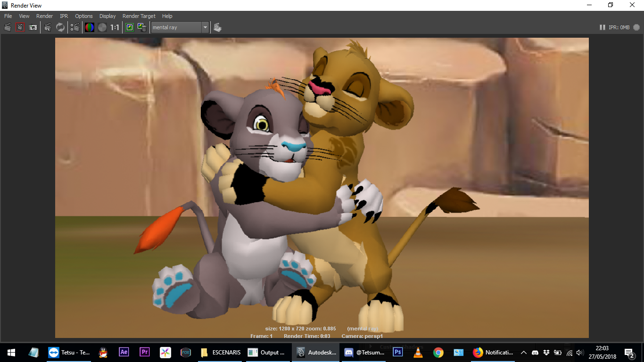Image resolution: width=644 pixels, height=362 pixels.
Task: Set real size with the 1:1 button
Action: click(x=115, y=27)
